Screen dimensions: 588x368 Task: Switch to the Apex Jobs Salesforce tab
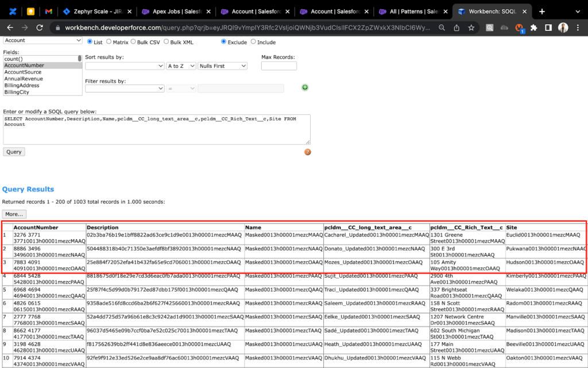click(x=173, y=11)
